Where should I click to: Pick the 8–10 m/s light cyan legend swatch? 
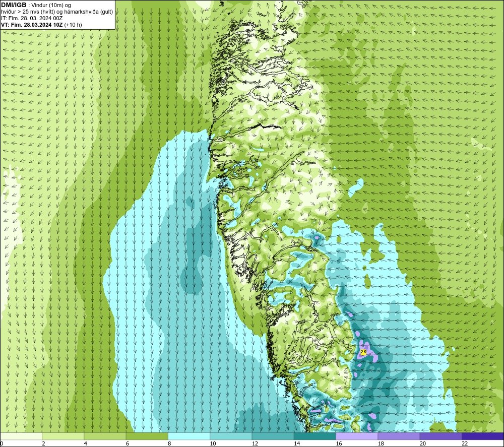[x=189, y=436]
